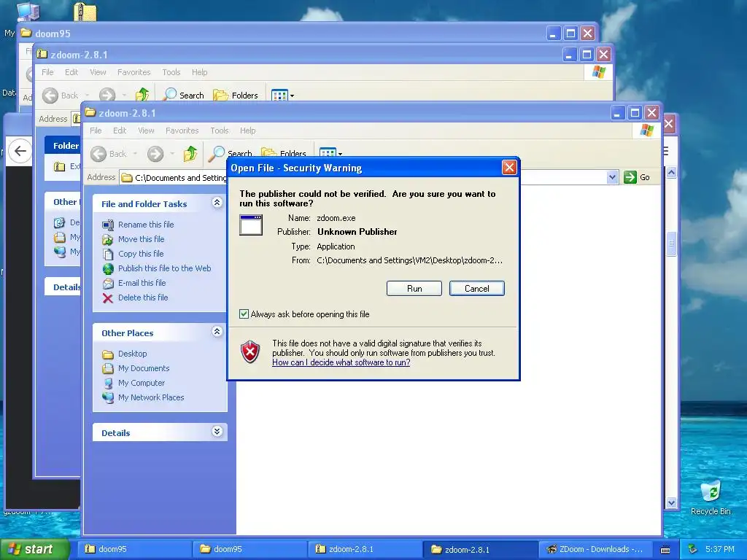This screenshot has width=747, height=560.
Task: Click the 5:37 PM clock
Action: click(720, 549)
